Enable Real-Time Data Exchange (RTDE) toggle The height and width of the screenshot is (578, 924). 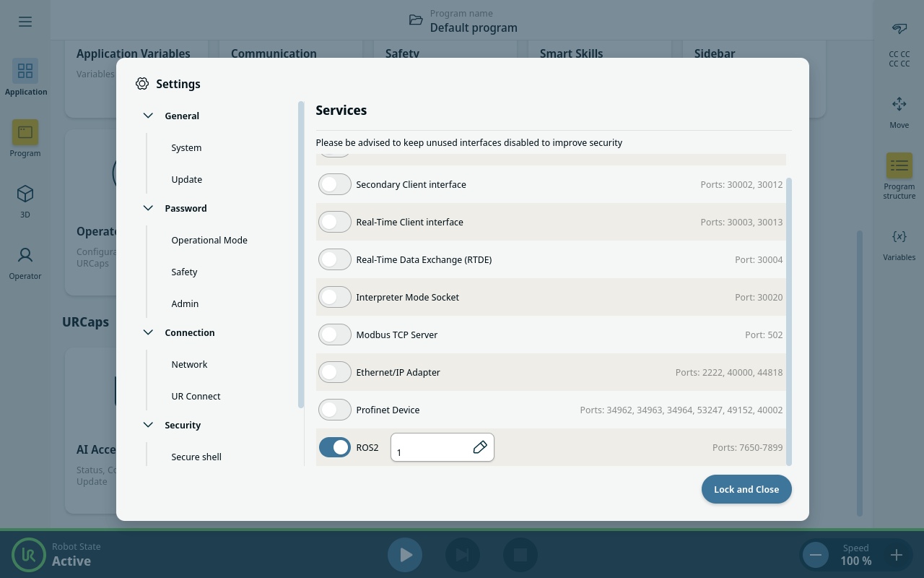pyautogui.click(x=335, y=259)
